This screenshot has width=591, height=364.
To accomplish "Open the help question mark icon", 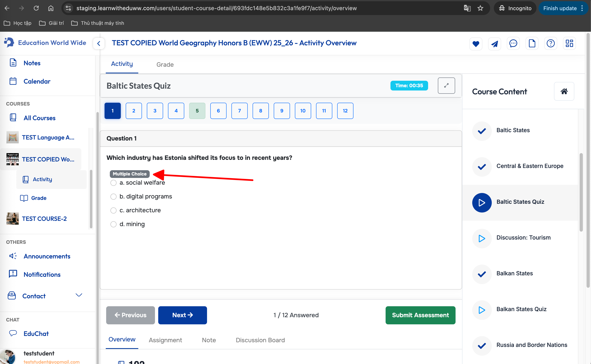I will coord(551,44).
